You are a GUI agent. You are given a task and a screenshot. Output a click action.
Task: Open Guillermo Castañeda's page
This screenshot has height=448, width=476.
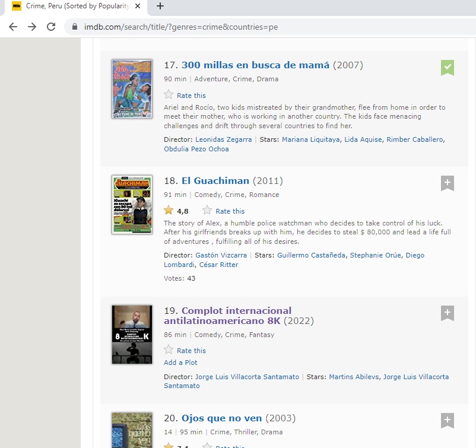coord(311,255)
